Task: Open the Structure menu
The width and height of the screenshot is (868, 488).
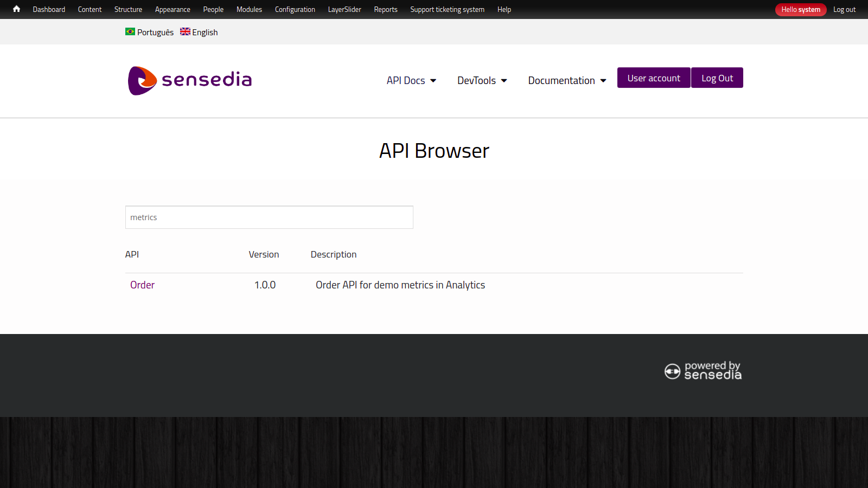Action: tap(128, 9)
